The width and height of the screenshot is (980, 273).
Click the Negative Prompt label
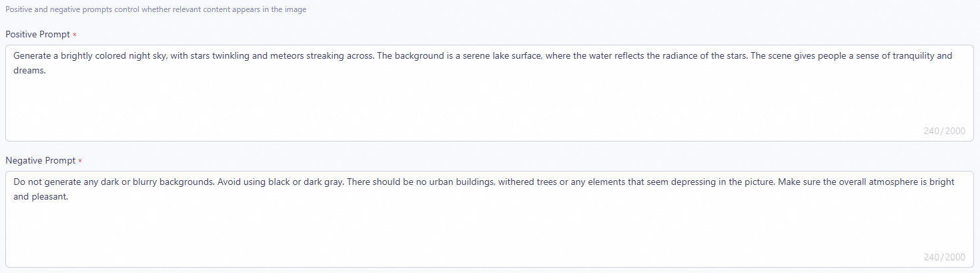click(39, 161)
